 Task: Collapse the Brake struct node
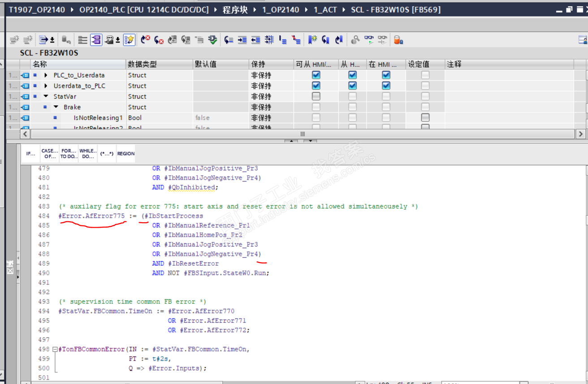click(x=56, y=107)
